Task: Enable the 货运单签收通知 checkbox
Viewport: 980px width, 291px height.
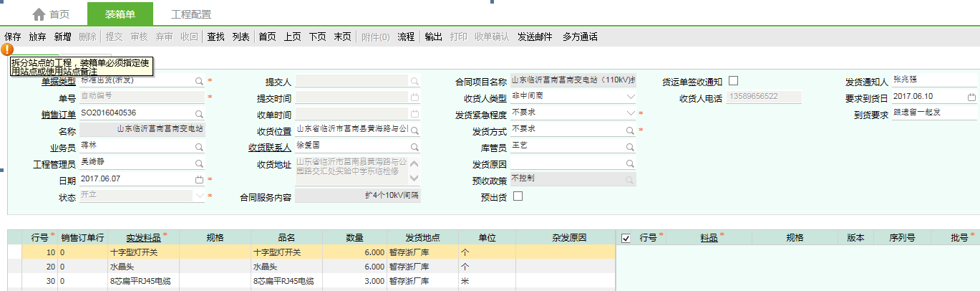Action: pyautogui.click(x=733, y=80)
